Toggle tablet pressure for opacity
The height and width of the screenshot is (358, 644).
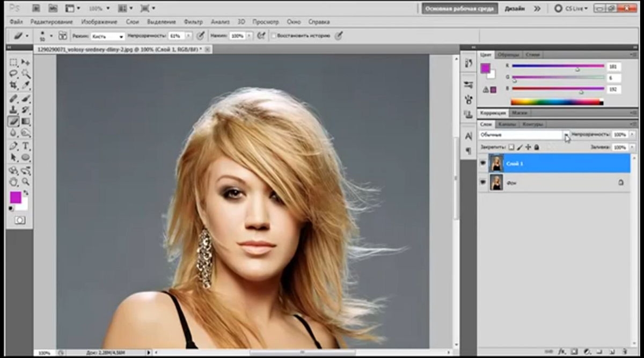(201, 35)
